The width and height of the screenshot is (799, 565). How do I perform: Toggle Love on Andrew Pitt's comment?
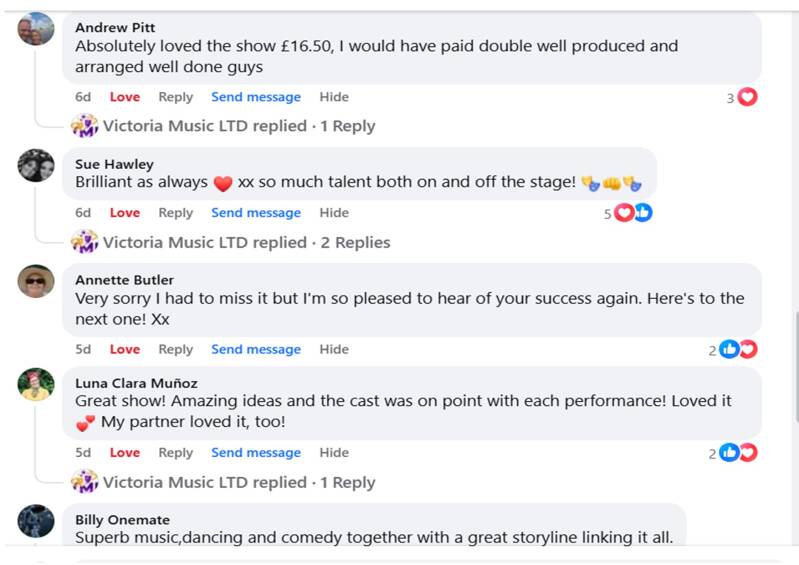coord(125,97)
